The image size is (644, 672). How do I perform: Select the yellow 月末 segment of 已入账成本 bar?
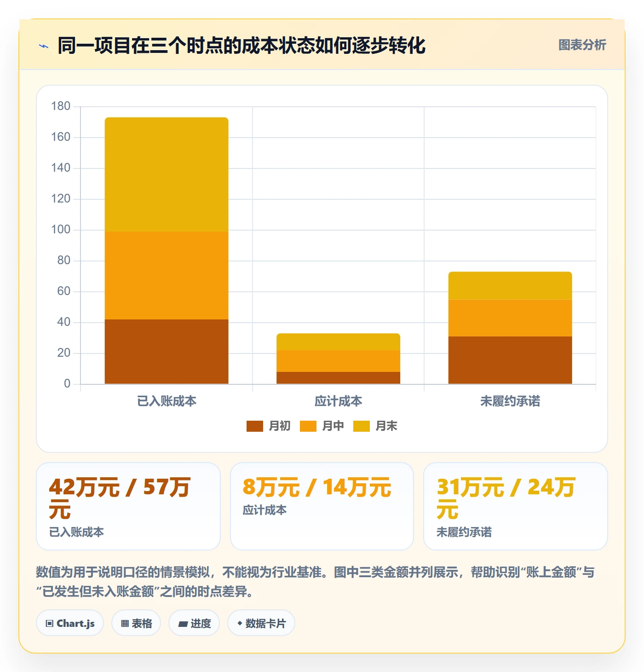coord(167,174)
